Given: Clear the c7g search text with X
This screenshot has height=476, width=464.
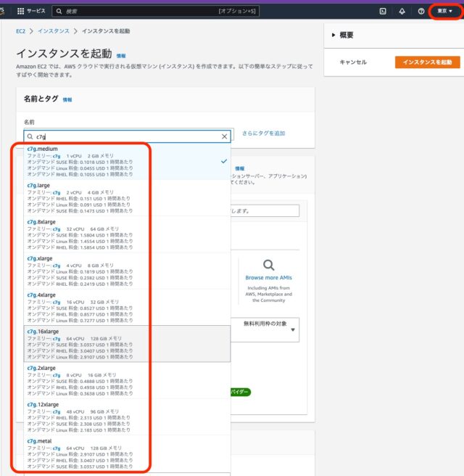Looking at the screenshot, I should pos(225,136).
